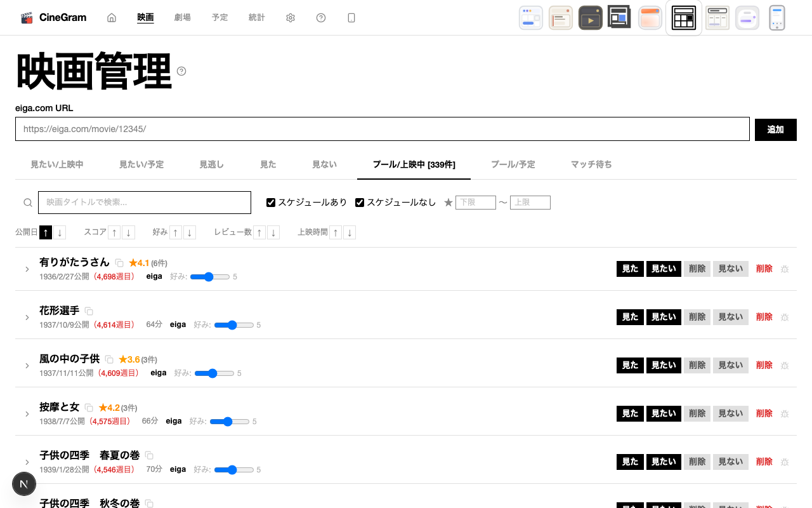Click help icon beside 映画管理 heading
Screen dimensions: 812x508
[181, 71]
